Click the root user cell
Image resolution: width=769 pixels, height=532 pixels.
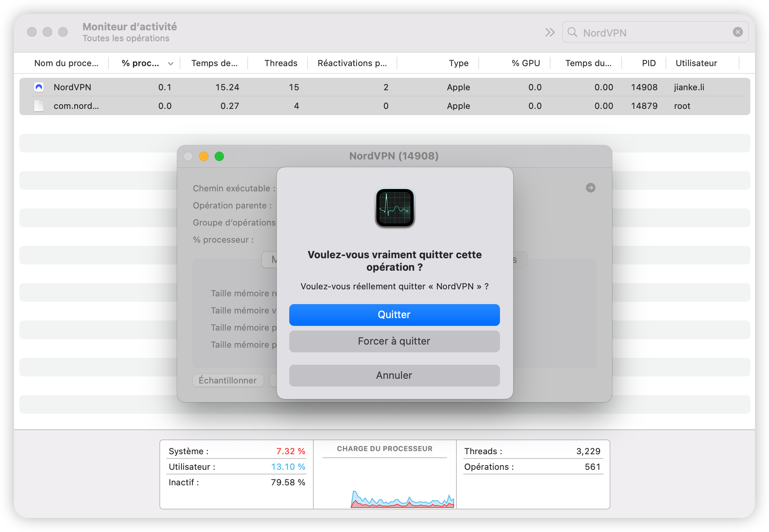click(682, 106)
